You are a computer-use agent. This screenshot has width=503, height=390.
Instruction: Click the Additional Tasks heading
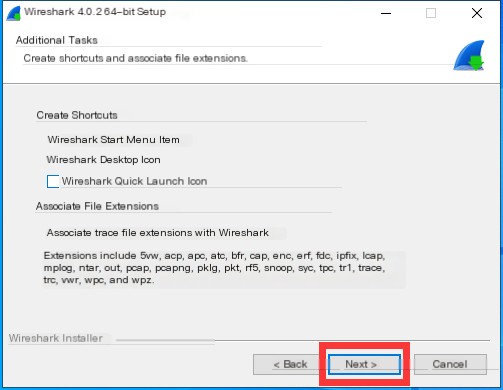(x=57, y=40)
